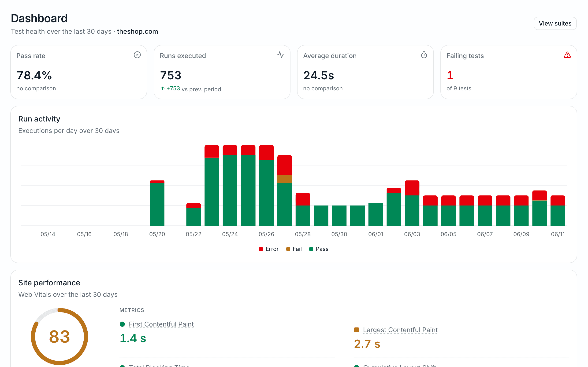Click the green up arrow beside +753
The width and height of the screenshot is (588, 367).
click(163, 89)
